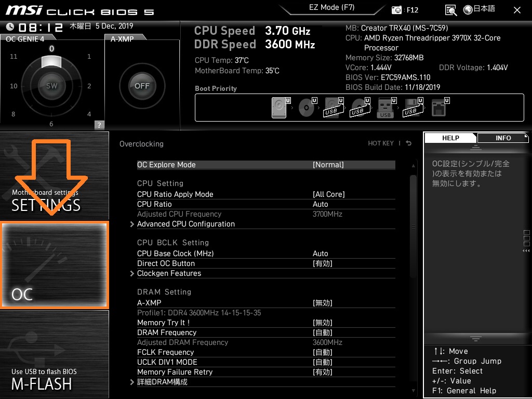This screenshot has height=399, width=532.
Task: Open the OC GENIE question mark help
Action: (x=99, y=125)
